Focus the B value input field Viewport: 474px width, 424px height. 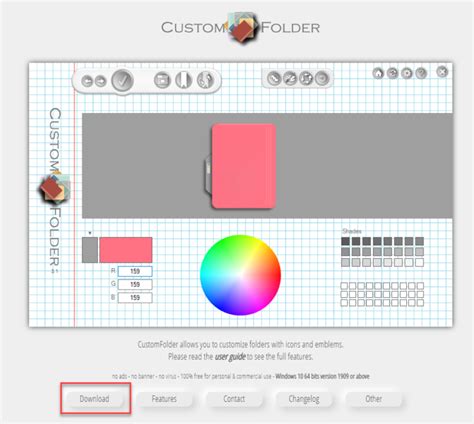point(135,297)
